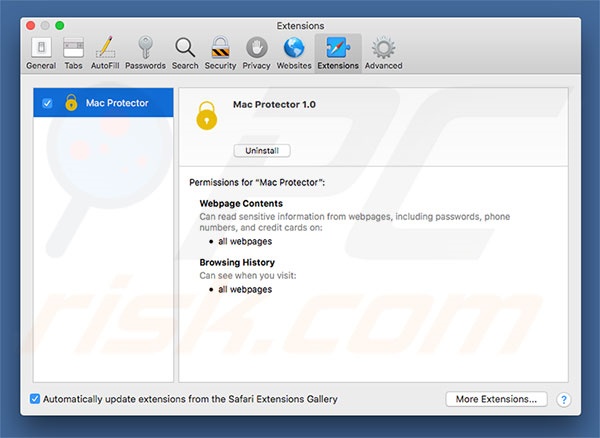Select the Extensions preferences pane
The height and width of the screenshot is (438, 600).
point(338,54)
